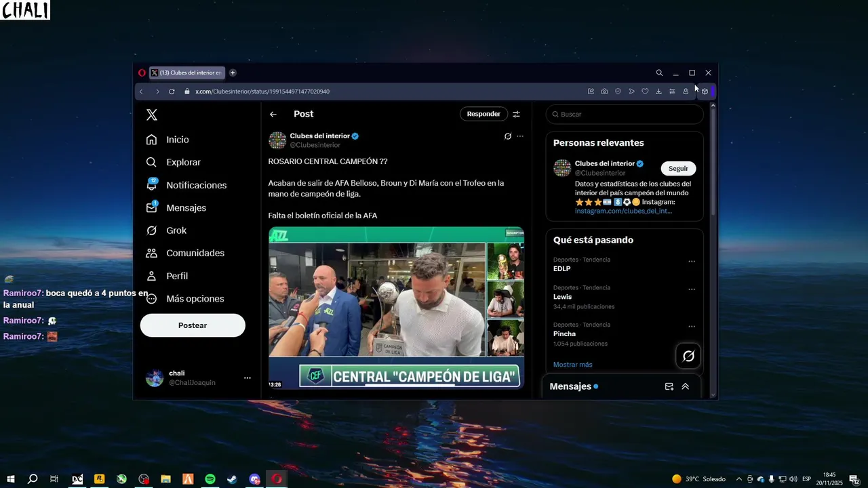Expand the Mensajes drawer
Screen dimensions: 868x488
click(685, 386)
